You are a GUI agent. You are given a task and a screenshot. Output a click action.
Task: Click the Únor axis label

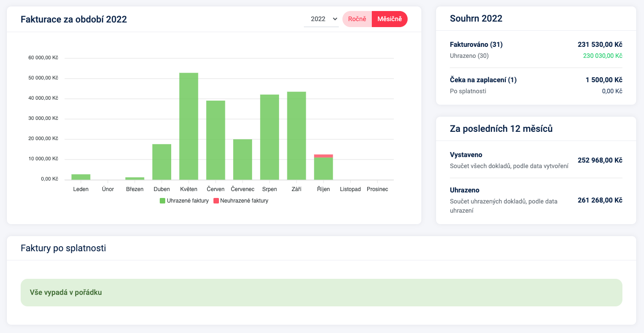point(108,189)
